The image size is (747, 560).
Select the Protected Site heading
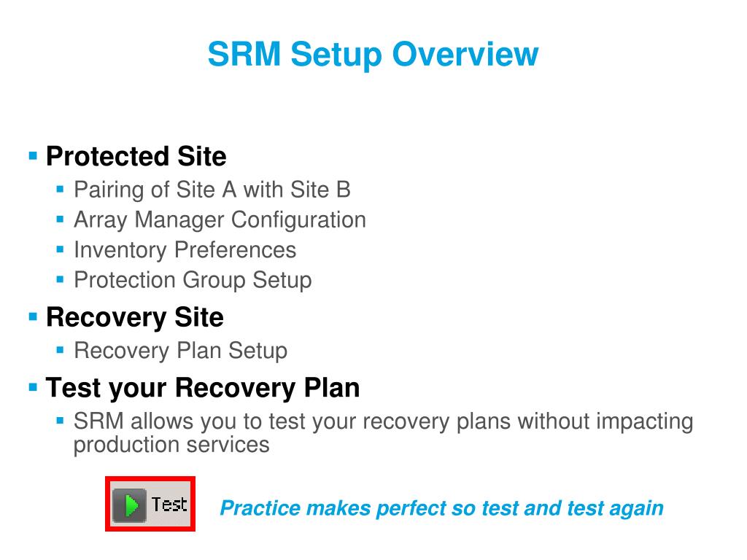[136, 156]
